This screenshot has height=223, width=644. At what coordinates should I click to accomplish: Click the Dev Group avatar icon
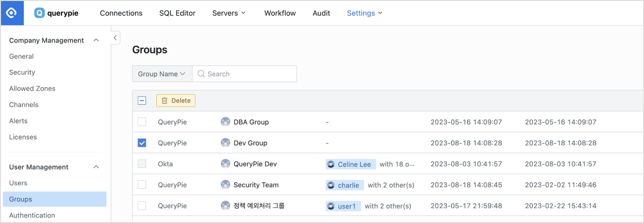point(225,143)
